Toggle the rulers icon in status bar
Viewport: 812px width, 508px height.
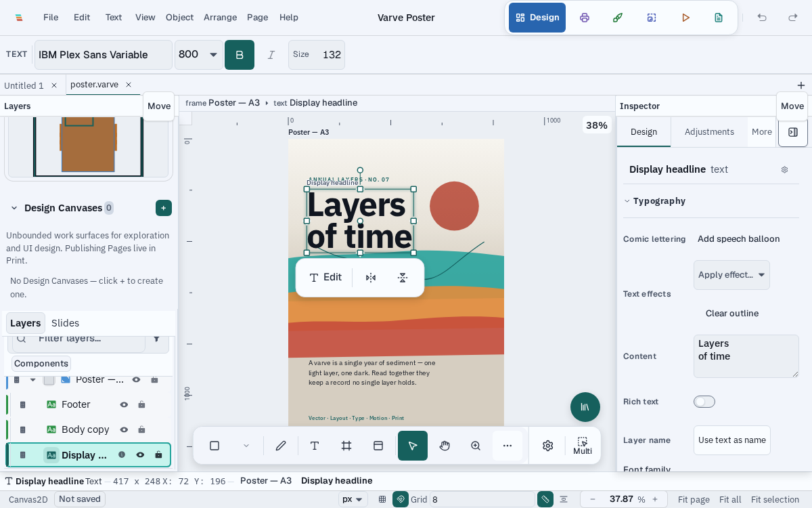(545, 499)
